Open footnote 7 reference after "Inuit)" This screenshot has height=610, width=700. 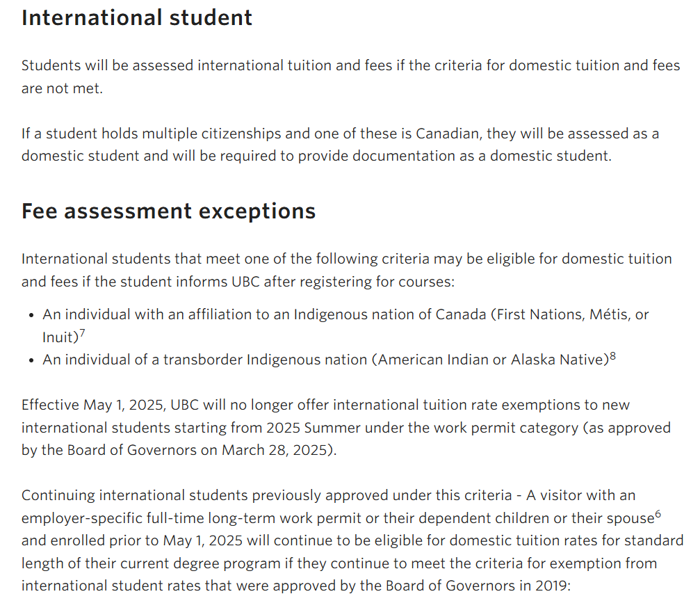pyautogui.click(x=82, y=333)
